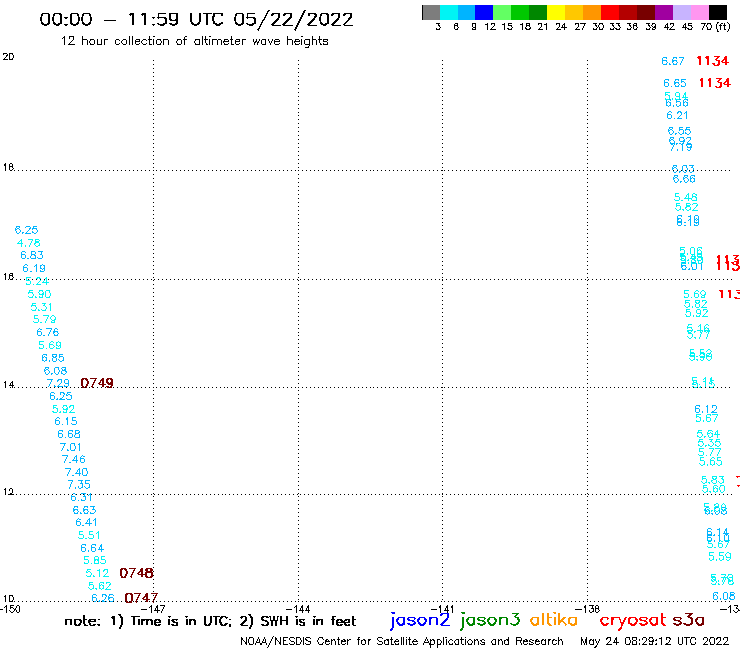
Task: Click the wave height value 5.62
Action: coord(100,586)
